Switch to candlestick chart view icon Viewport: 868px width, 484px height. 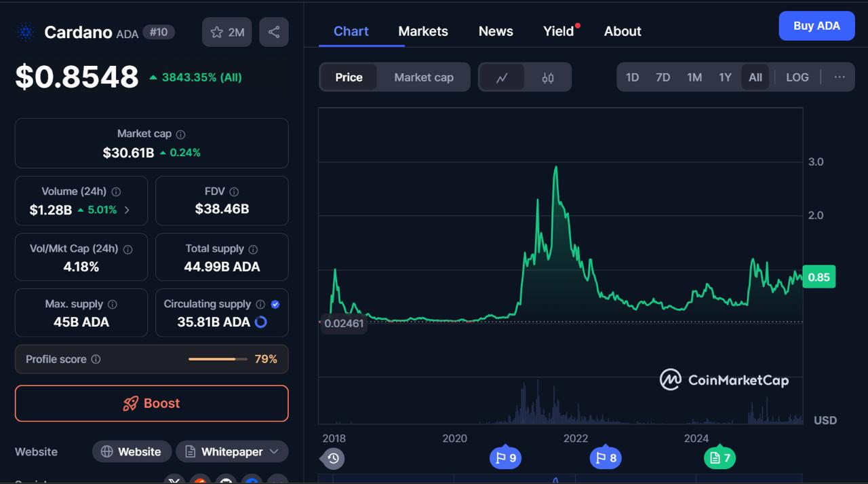pos(548,77)
